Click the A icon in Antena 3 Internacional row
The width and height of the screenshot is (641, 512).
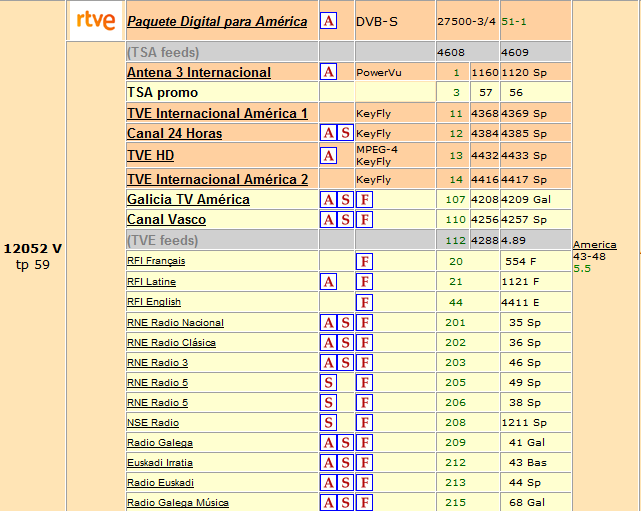(328, 72)
